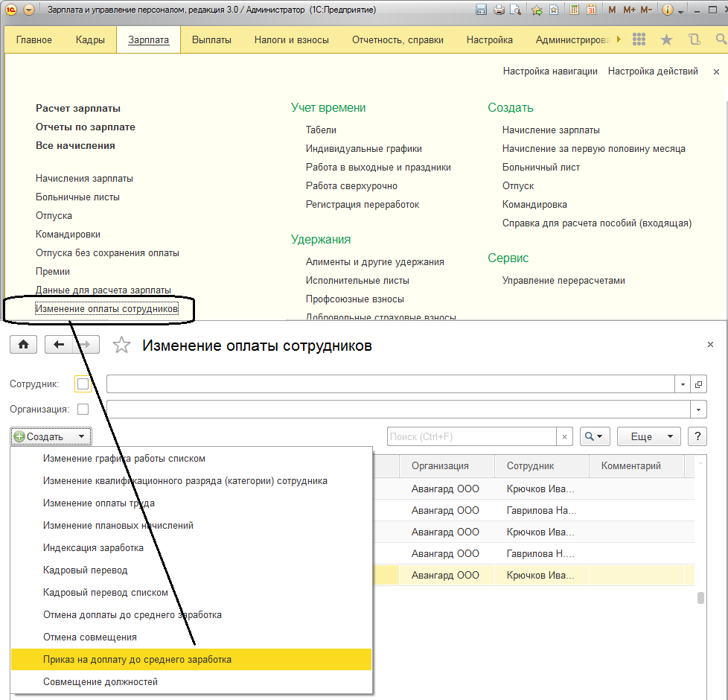Go back using the left arrow button
Viewport: 728px width, 700px height.
(60, 345)
